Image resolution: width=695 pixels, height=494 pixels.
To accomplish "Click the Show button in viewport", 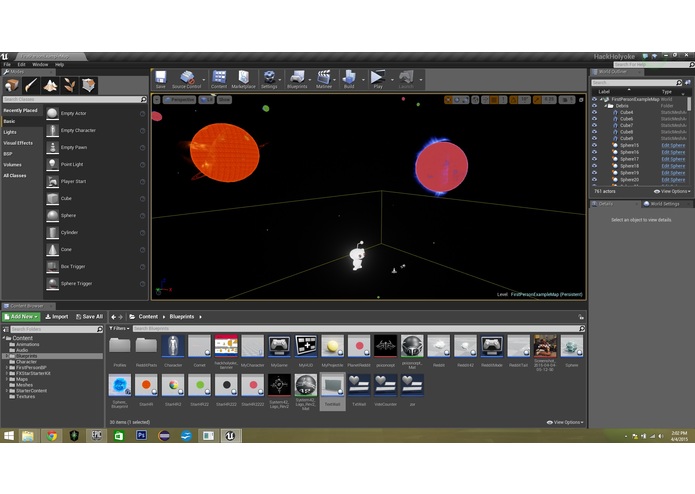I will 224,100.
